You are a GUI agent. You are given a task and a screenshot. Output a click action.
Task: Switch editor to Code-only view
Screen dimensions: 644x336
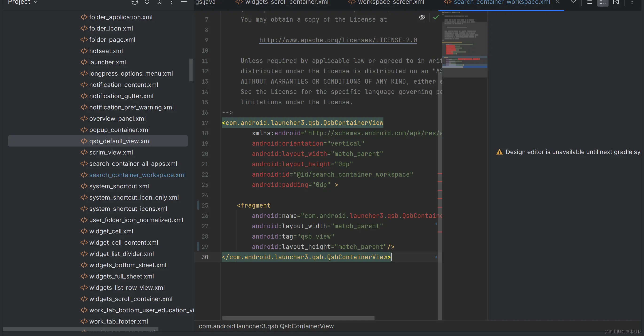pyautogui.click(x=589, y=2)
